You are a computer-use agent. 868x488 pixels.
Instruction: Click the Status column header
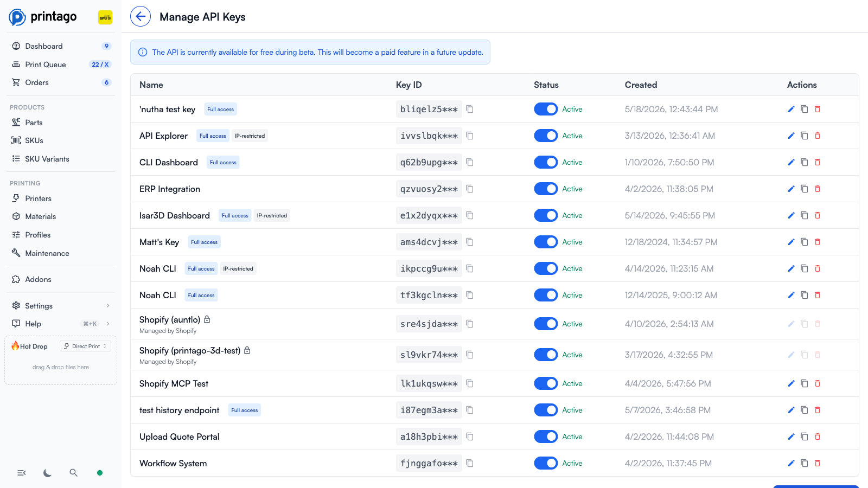[546, 85]
